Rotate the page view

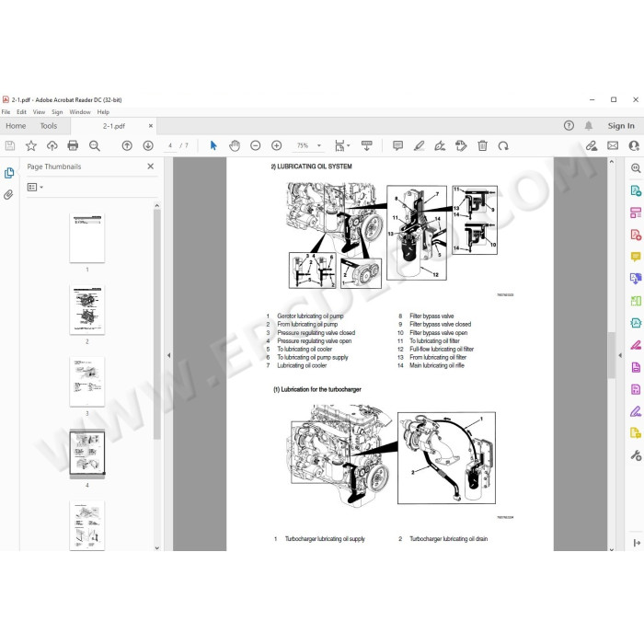(x=503, y=145)
